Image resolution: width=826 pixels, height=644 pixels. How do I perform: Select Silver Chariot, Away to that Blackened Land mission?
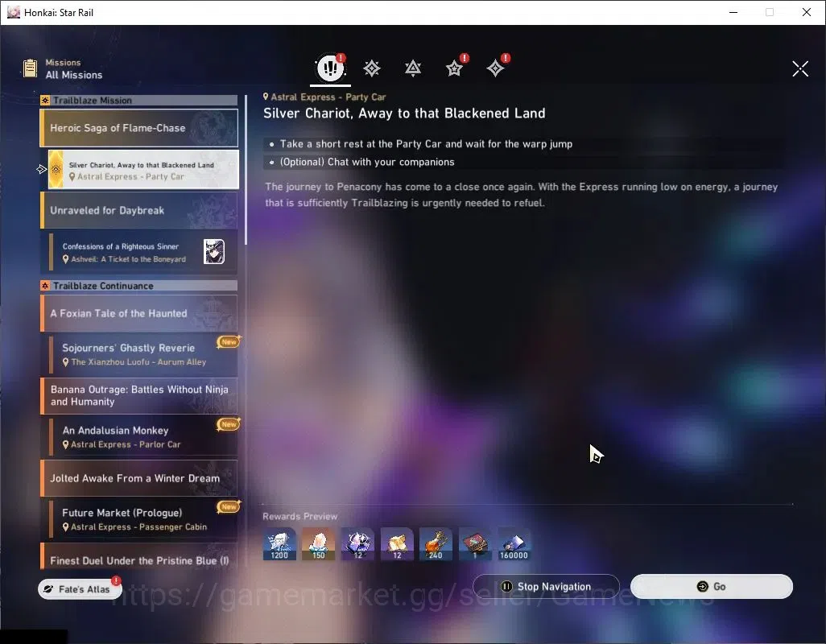[143, 170]
